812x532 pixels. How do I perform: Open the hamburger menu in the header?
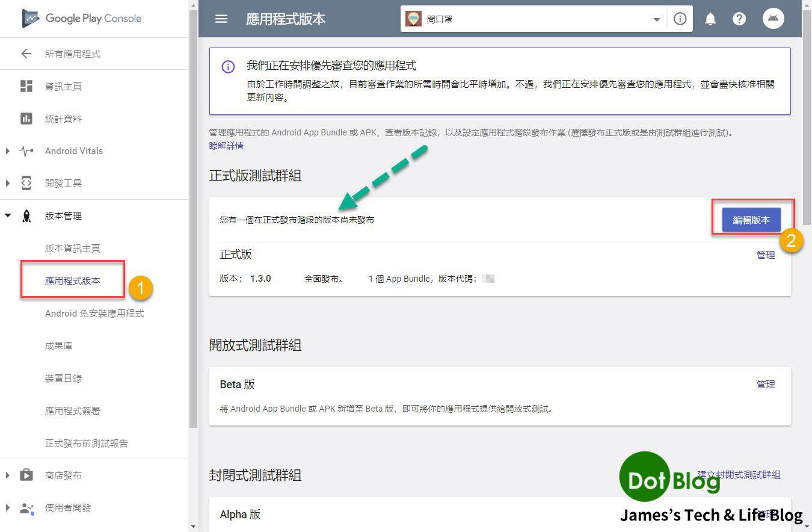coord(221,19)
